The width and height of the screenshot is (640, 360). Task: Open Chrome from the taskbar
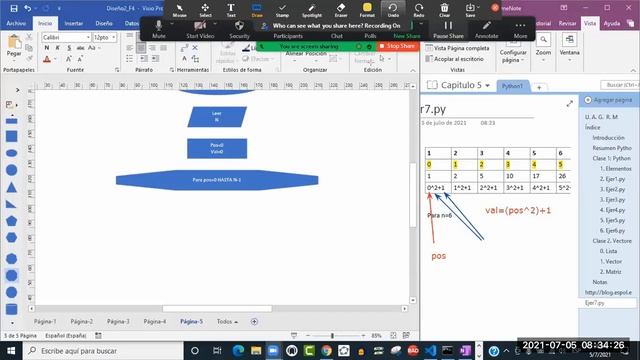[326, 351]
